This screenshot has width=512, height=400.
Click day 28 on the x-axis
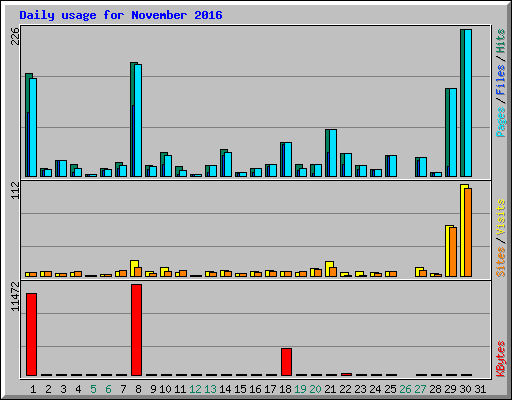pyautogui.click(x=435, y=389)
